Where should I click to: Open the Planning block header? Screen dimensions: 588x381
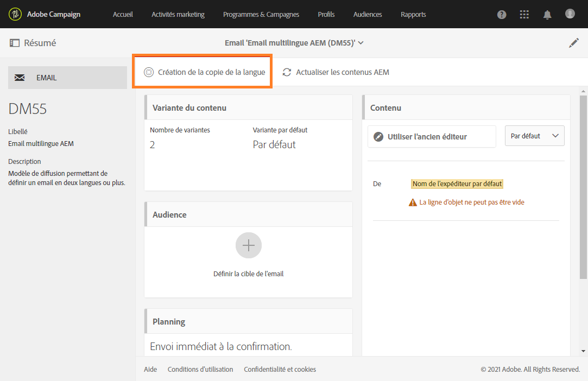[x=248, y=321]
